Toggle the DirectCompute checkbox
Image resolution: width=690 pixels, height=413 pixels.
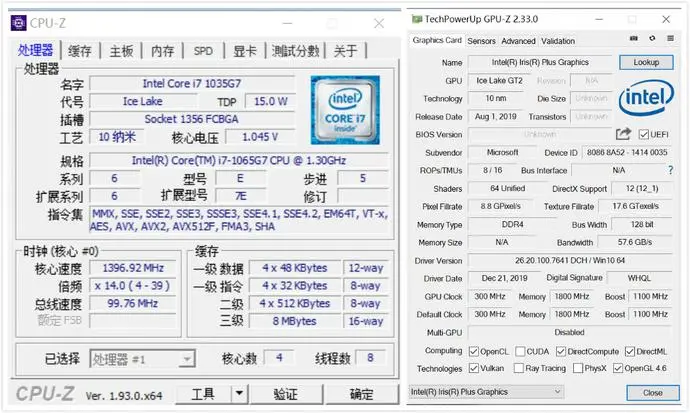(x=561, y=351)
